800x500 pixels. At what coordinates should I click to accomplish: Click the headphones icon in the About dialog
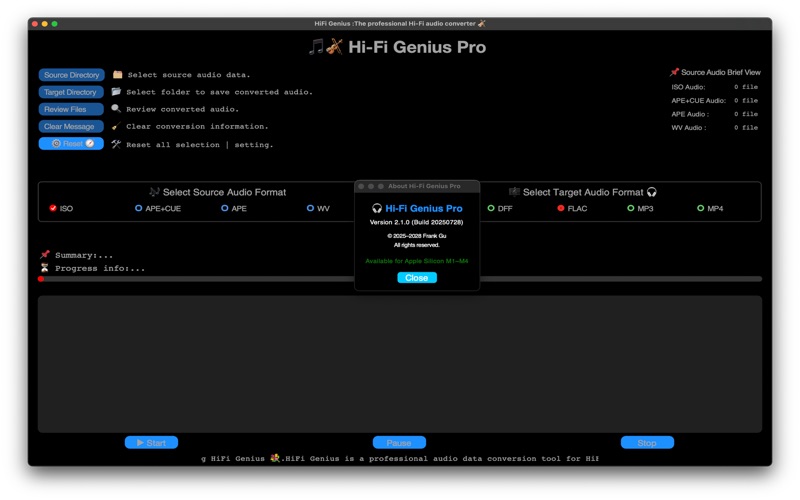pos(377,208)
